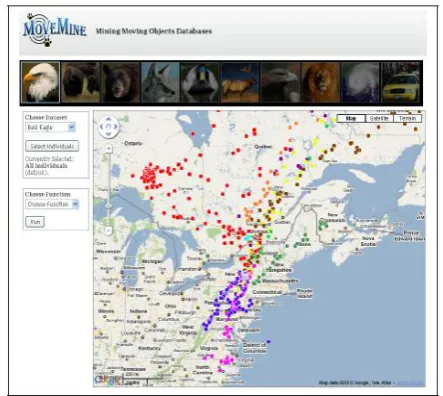443x396 pixels.
Task: Click the Select Individuals button
Action: point(52,146)
